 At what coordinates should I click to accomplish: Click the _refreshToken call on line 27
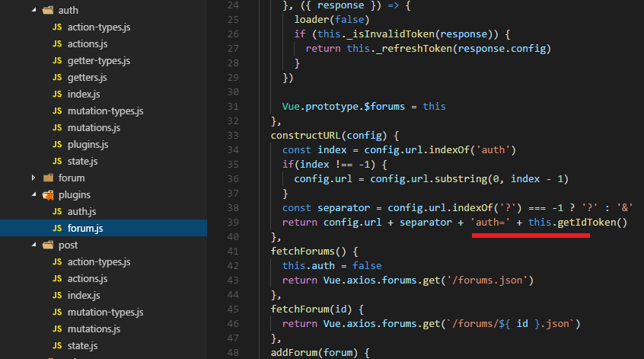tap(414, 49)
